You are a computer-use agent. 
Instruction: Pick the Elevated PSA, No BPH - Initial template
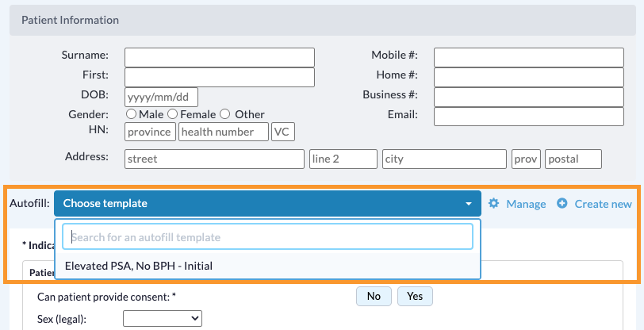pos(267,266)
